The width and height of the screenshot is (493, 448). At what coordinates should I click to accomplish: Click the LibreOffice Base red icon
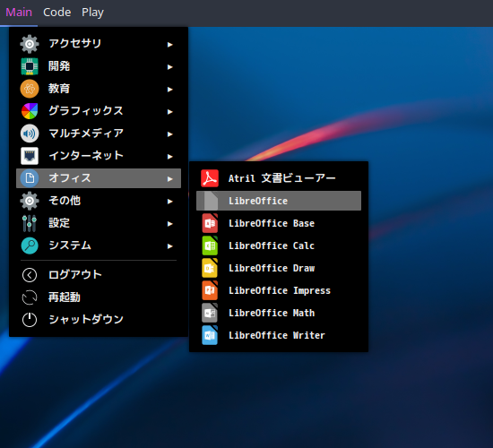[x=210, y=223]
